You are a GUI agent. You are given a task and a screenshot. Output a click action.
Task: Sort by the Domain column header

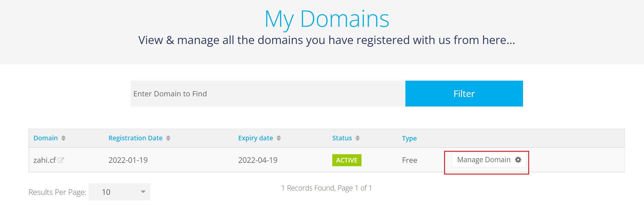click(45, 138)
